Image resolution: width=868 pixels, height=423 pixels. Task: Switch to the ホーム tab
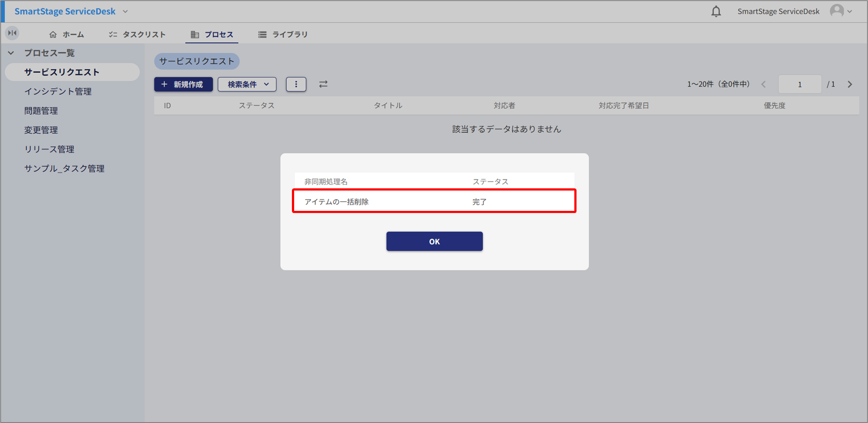[x=67, y=35]
